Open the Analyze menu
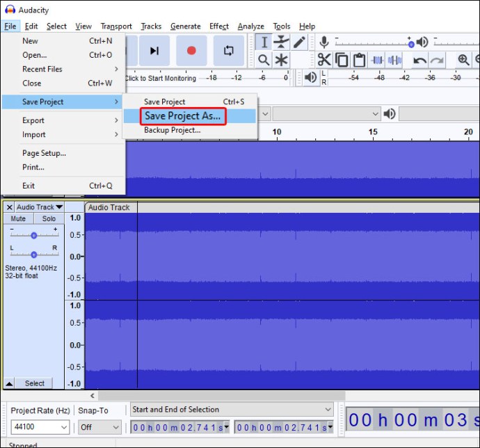480x448 pixels. point(250,26)
